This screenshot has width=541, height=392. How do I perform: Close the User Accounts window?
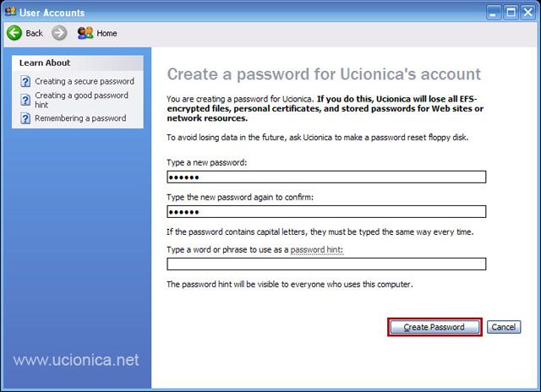(x=528, y=12)
